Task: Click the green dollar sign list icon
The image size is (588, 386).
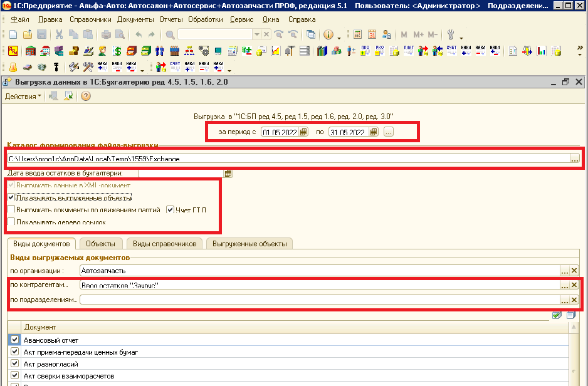Action: point(117,51)
